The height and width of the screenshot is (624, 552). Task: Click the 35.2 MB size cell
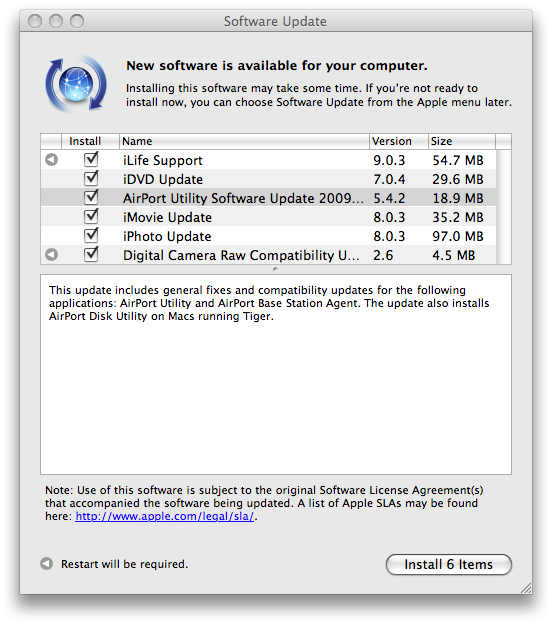[458, 217]
